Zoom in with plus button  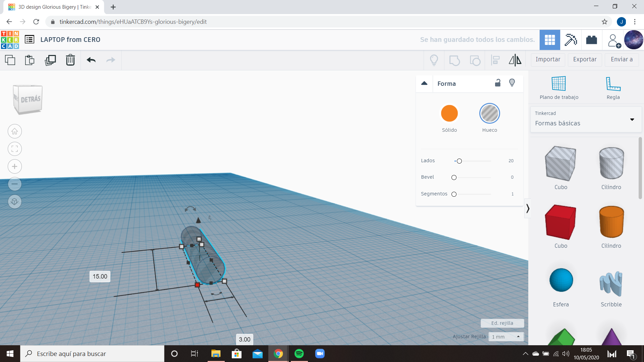(15, 167)
